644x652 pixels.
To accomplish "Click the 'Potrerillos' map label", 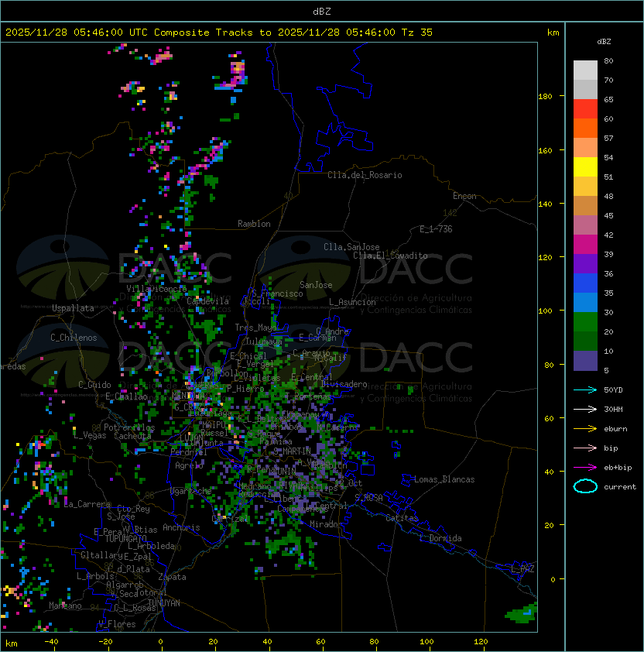I will (x=129, y=427).
